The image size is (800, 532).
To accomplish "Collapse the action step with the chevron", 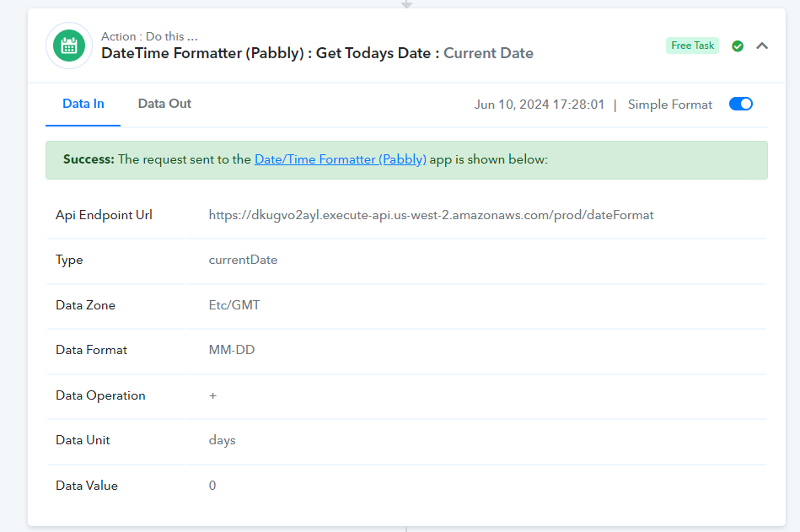I will pyautogui.click(x=762, y=46).
